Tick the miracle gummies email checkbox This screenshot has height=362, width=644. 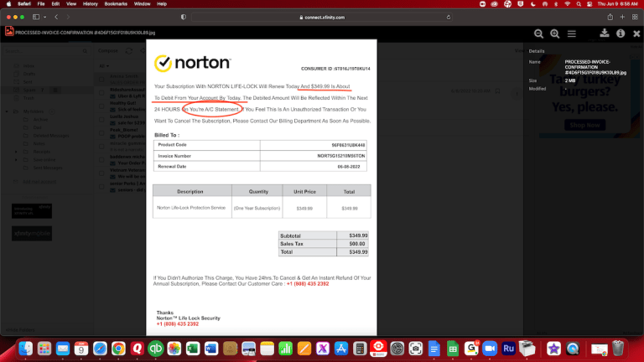pyautogui.click(x=101, y=146)
